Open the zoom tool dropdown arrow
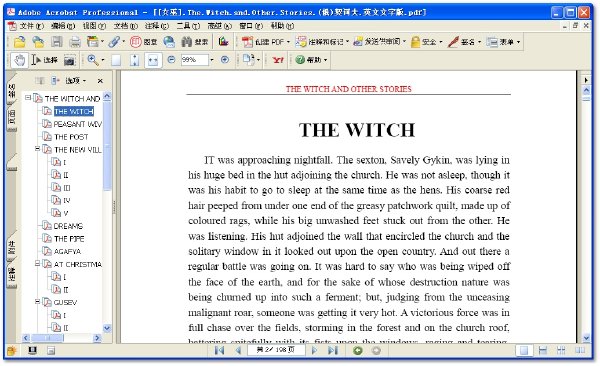 103,60
